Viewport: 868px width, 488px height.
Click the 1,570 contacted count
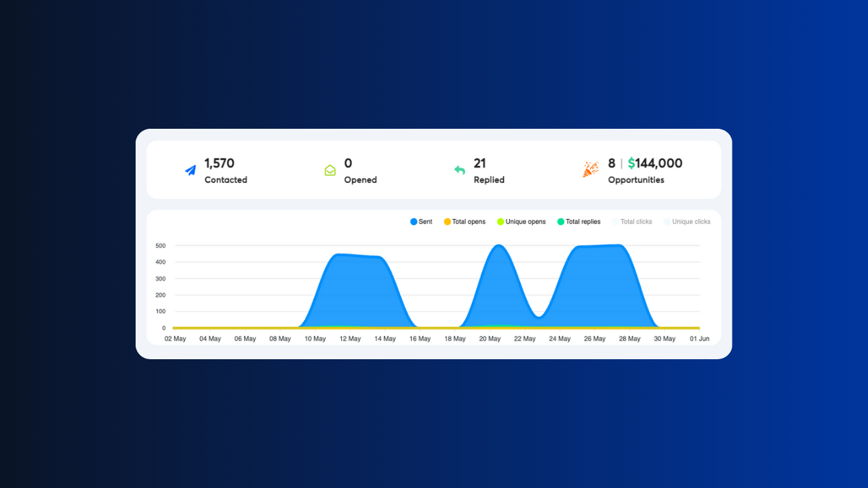pyautogui.click(x=219, y=163)
